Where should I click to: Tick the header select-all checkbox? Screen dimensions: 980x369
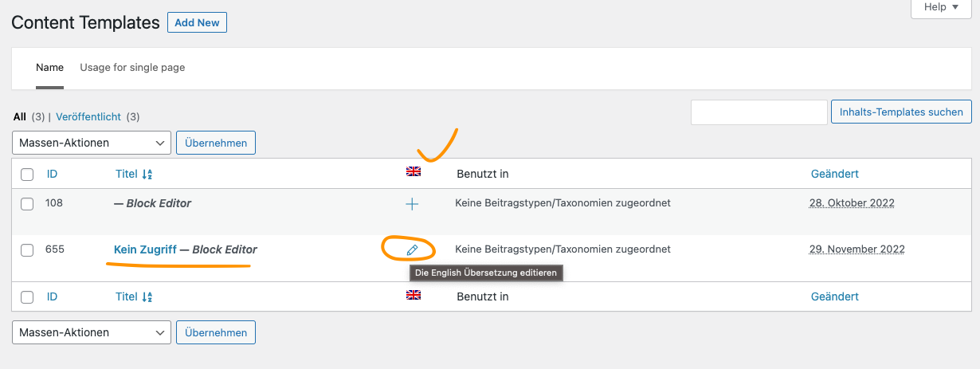(x=27, y=175)
